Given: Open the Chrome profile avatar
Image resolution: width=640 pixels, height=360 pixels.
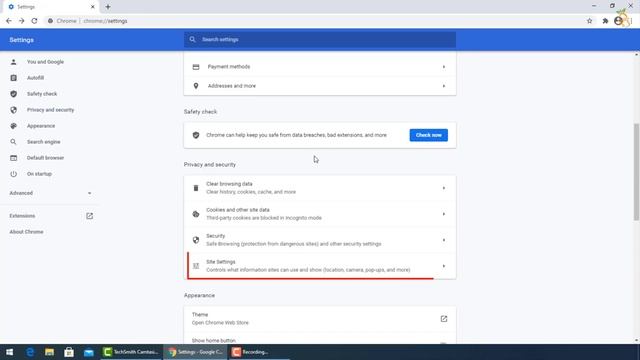Looking at the screenshot, I should coord(618,21).
